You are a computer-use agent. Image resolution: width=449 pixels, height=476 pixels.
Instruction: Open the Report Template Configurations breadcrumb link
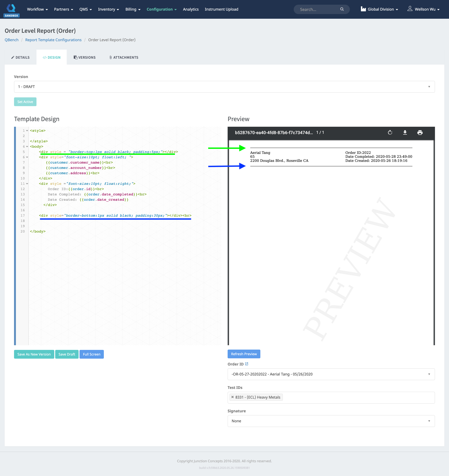pyautogui.click(x=53, y=40)
